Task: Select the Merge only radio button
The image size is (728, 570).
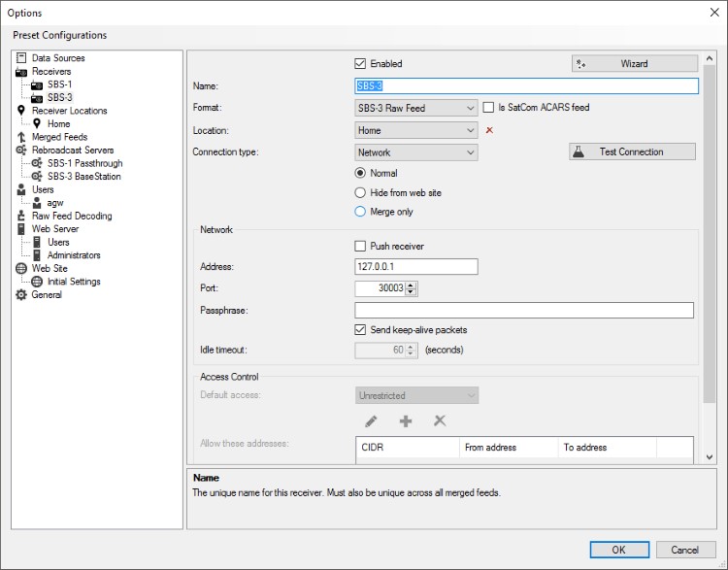Action: tap(360, 212)
